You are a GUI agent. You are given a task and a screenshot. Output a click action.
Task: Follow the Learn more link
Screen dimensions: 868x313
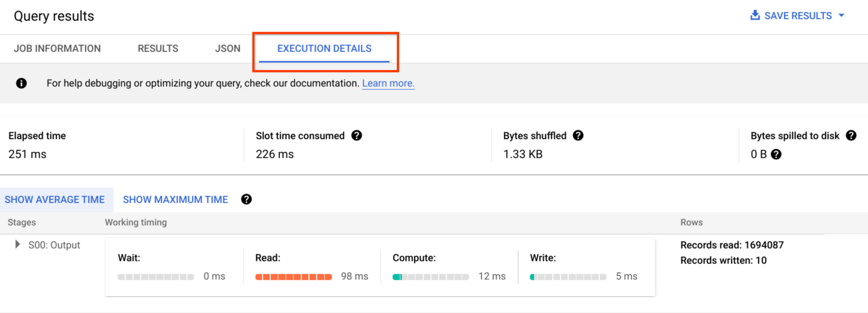[x=388, y=83]
